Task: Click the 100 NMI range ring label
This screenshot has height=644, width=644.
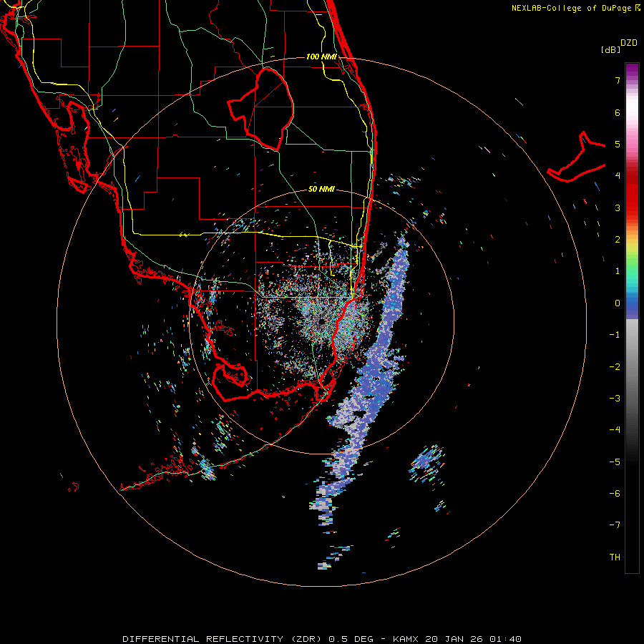Action: click(x=321, y=57)
